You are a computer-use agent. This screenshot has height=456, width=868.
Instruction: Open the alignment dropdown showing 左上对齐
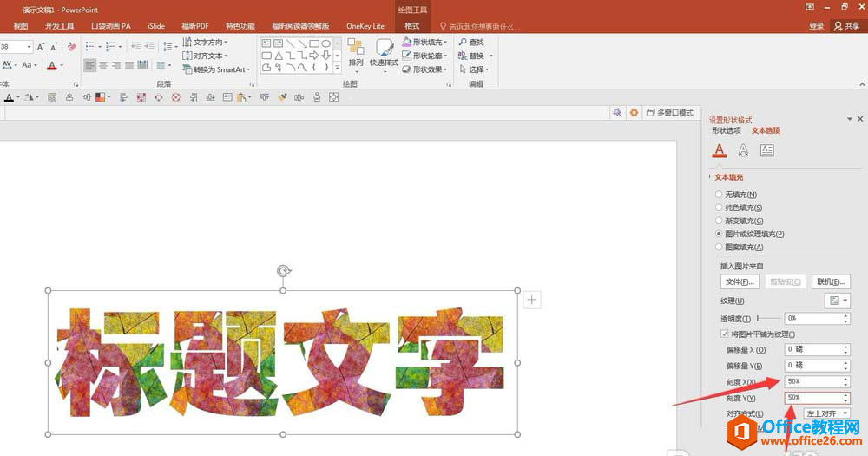click(825, 413)
